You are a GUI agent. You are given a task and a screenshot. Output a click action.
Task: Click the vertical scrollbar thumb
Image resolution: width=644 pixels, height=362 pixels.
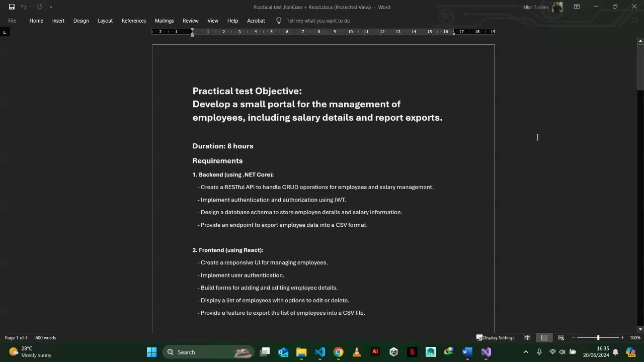(x=640, y=67)
